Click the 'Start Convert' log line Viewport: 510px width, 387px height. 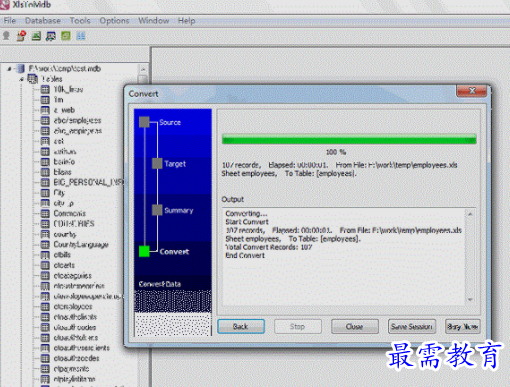tap(247, 222)
